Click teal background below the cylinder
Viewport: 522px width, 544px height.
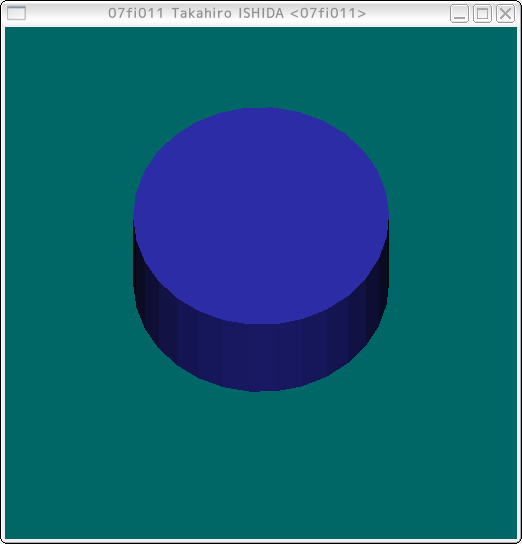261,465
